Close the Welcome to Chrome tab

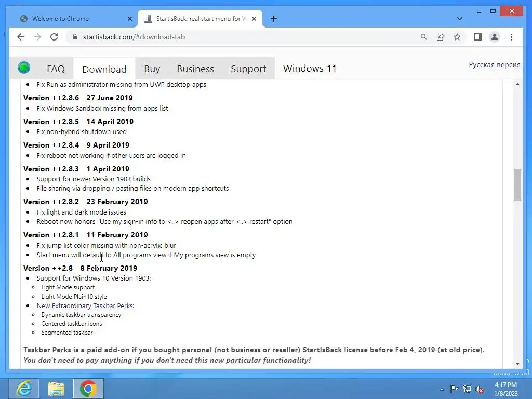(129, 19)
